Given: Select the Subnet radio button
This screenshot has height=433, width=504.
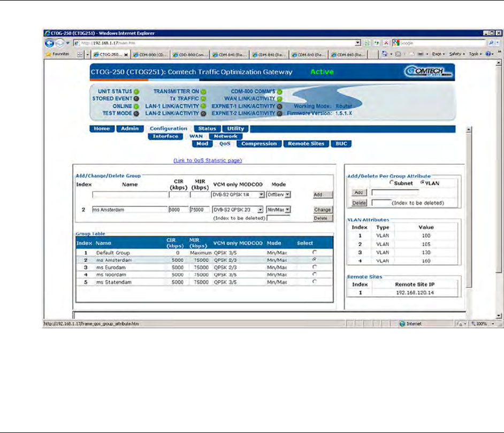Looking at the screenshot, I should click(x=393, y=182).
